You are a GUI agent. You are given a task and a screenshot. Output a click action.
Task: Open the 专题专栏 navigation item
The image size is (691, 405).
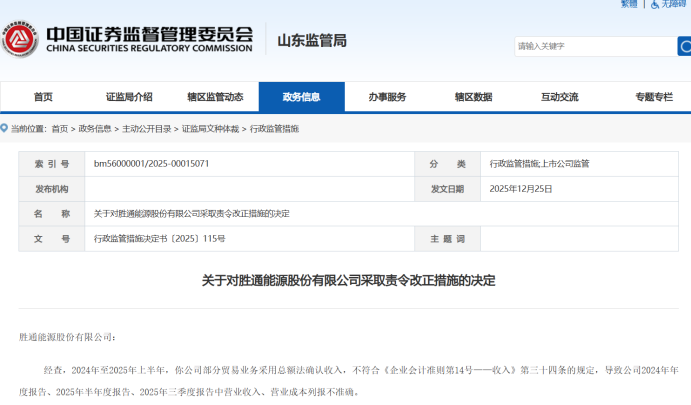tap(653, 97)
